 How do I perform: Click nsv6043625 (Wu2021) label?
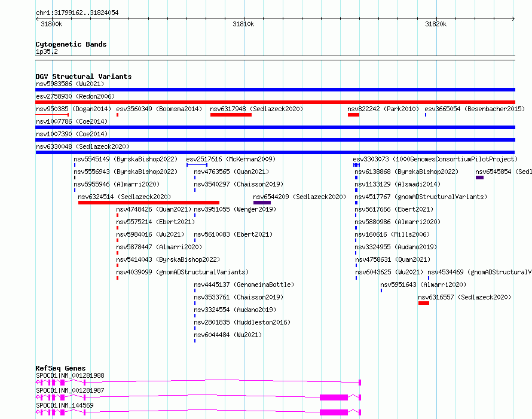[389, 272]
